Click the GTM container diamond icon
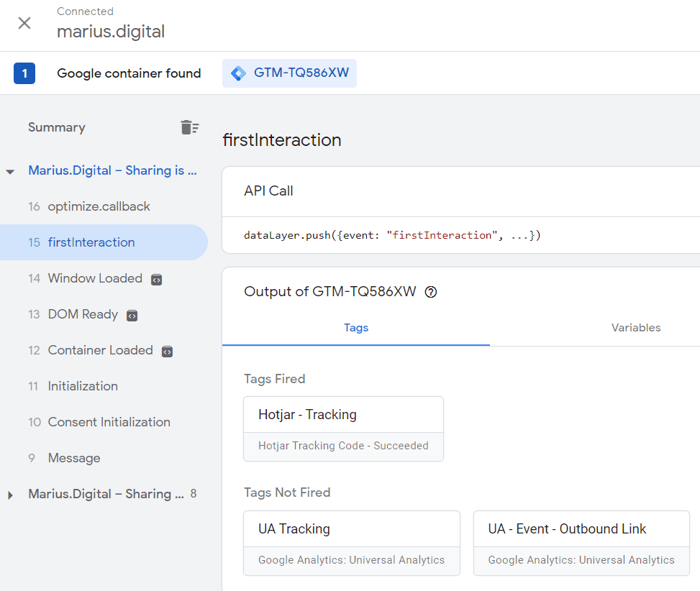The height and width of the screenshot is (591, 700). pos(238,73)
